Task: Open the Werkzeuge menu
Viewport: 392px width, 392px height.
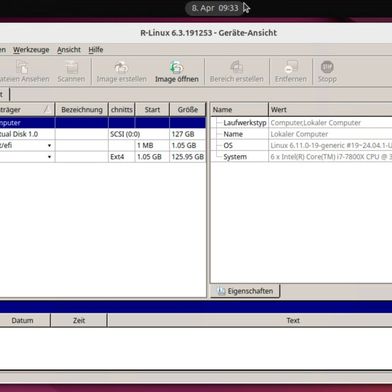Action: click(x=31, y=50)
